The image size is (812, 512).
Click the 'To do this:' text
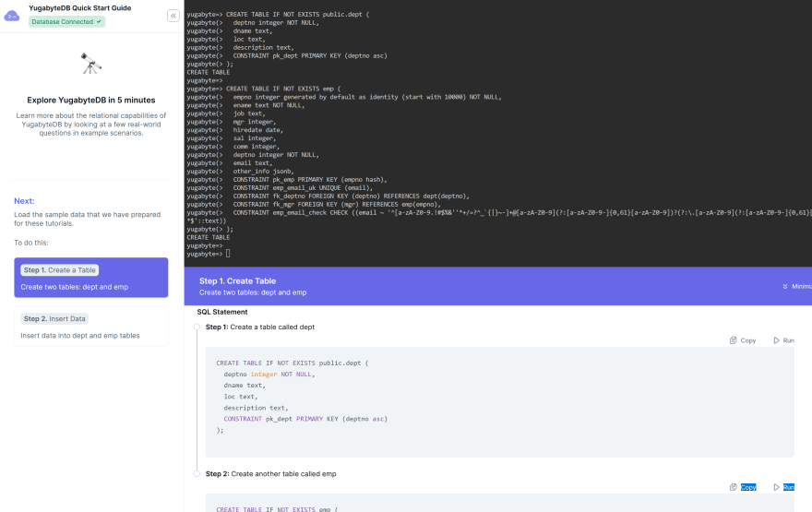tap(31, 243)
